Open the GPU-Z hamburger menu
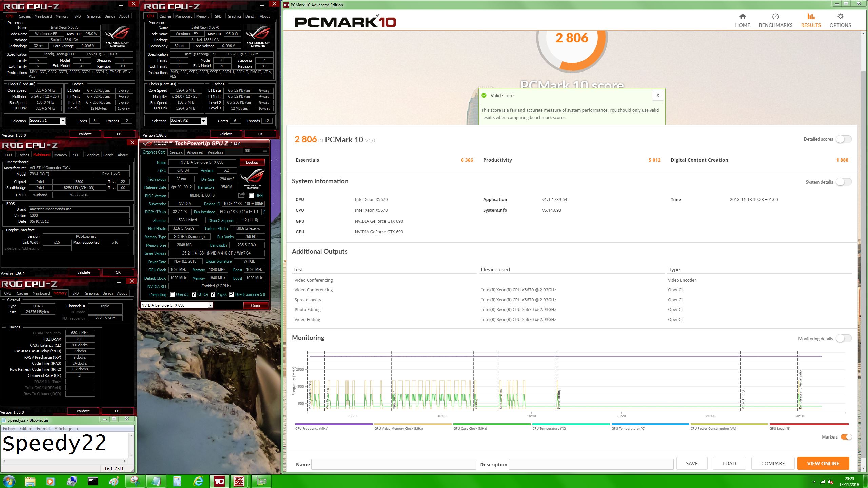 (x=265, y=150)
